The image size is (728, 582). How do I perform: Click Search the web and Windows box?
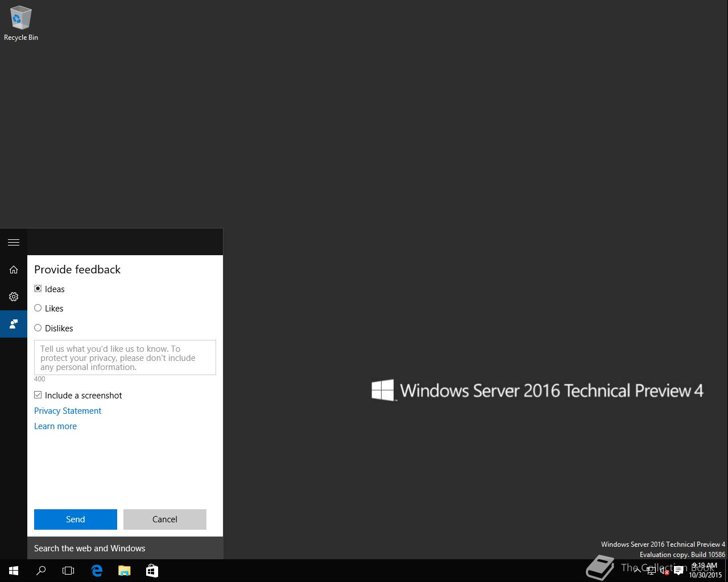[125, 548]
